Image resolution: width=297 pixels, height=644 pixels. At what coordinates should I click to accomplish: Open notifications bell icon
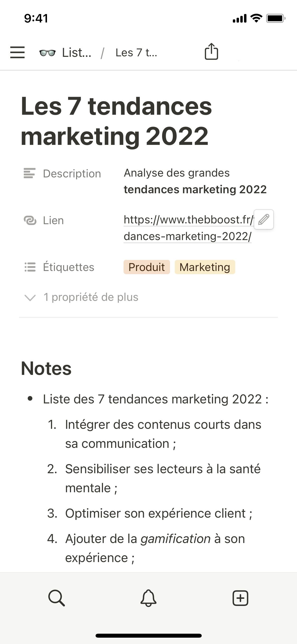point(148,598)
